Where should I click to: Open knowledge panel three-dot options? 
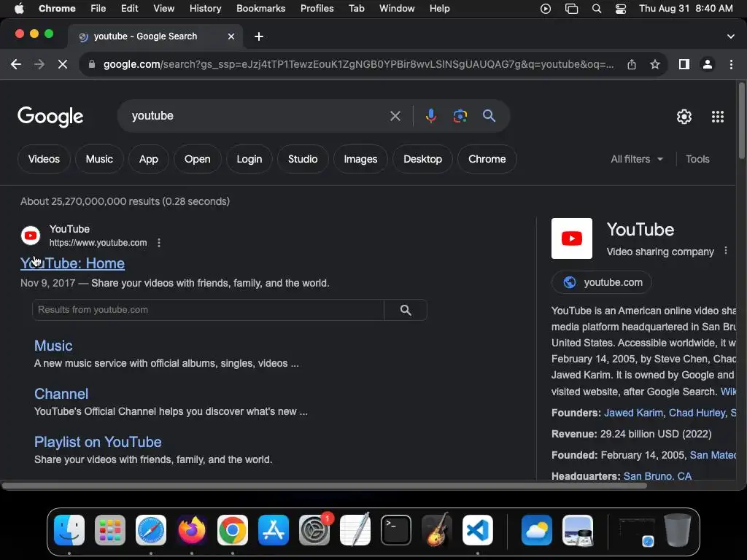pos(726,251)
